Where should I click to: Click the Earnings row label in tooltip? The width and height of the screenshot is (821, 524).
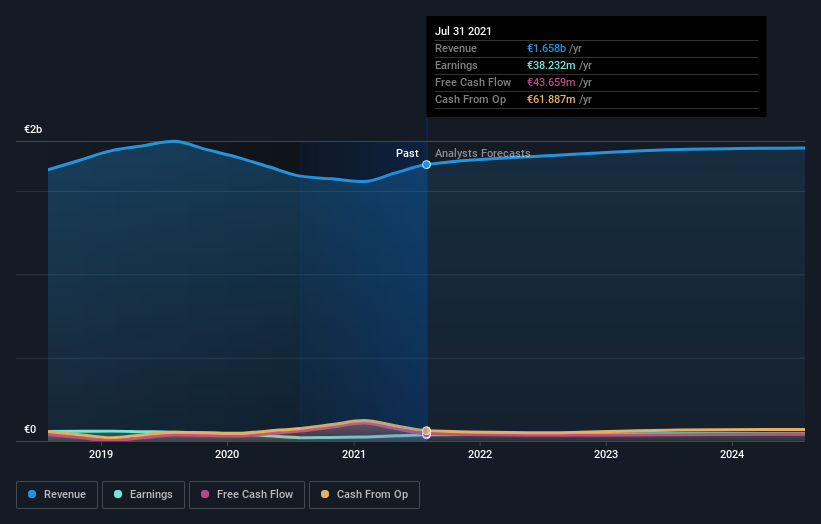coord(456,65)
